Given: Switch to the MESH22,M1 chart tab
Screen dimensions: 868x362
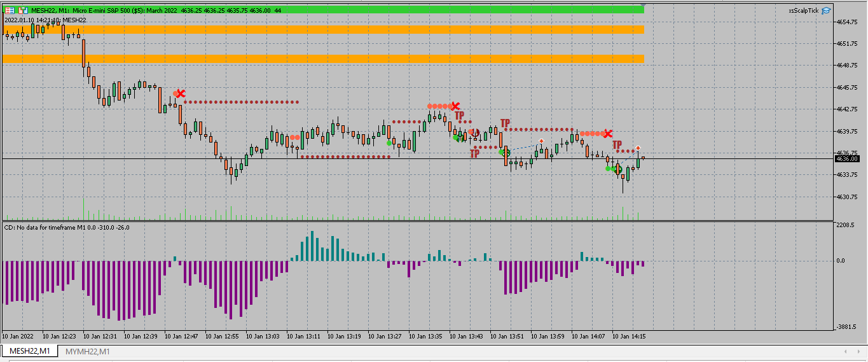Looking at the screenshot, I should point(29,351).
